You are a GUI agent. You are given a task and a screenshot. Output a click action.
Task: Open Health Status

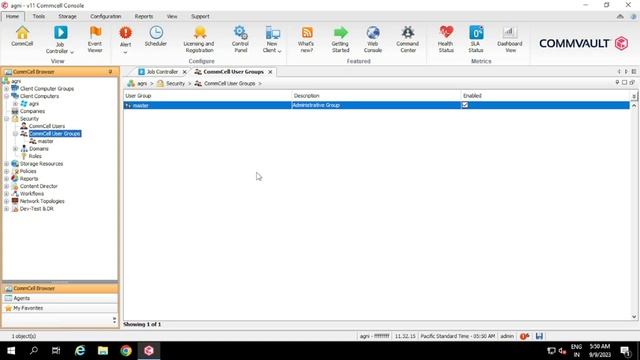pos(446,40)
